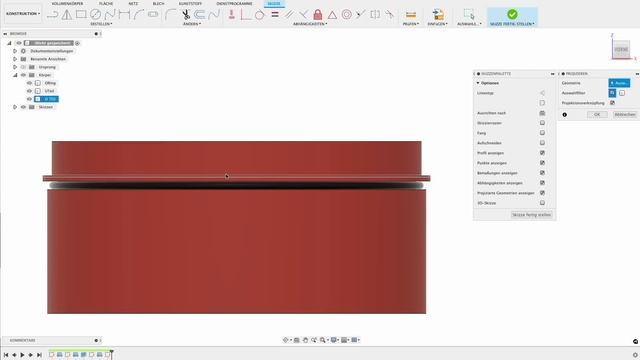Click the Einfügen insert icon
Viewport: 640px width, 360px height.
(x=438, y=15)
